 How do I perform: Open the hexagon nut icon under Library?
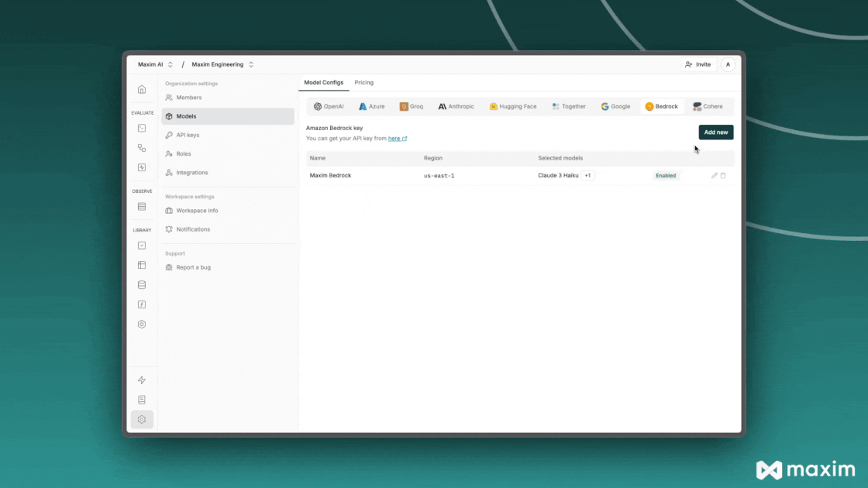142,325
